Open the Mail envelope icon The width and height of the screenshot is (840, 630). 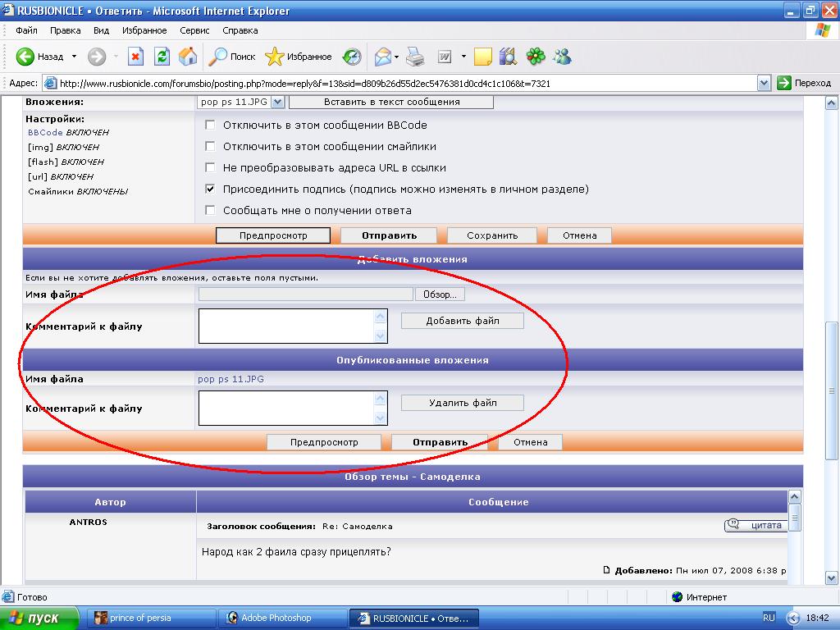tap(382, 57)
